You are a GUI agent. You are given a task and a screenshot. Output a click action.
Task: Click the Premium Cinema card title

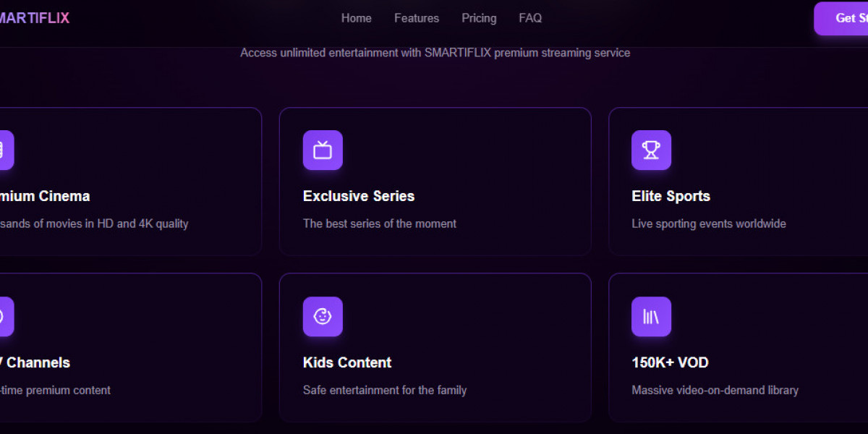pyautogui.click(x=43, y=196)
